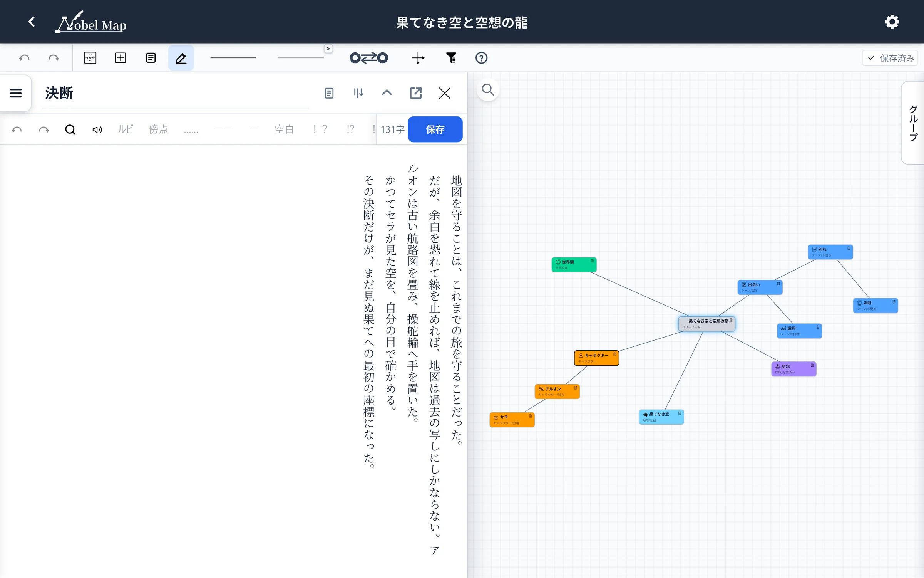
Task: Open the filter funnel tool
Action: click(451, 58)
